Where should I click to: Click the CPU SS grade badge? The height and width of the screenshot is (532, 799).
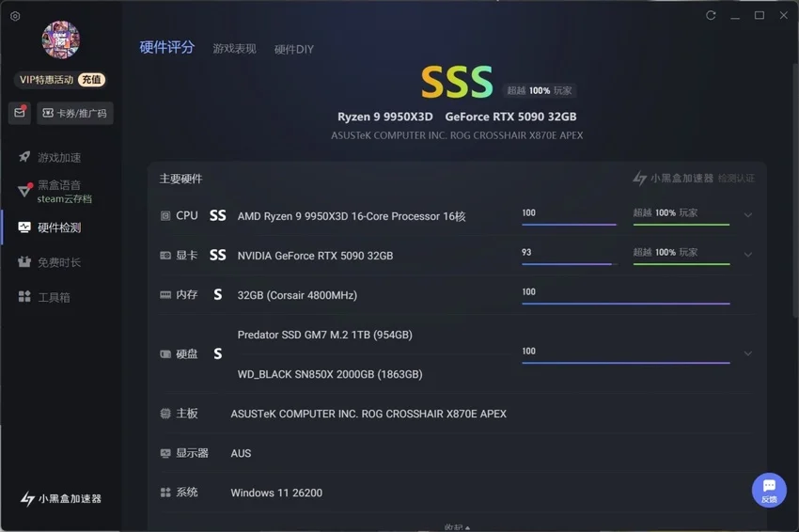(217, 215)
